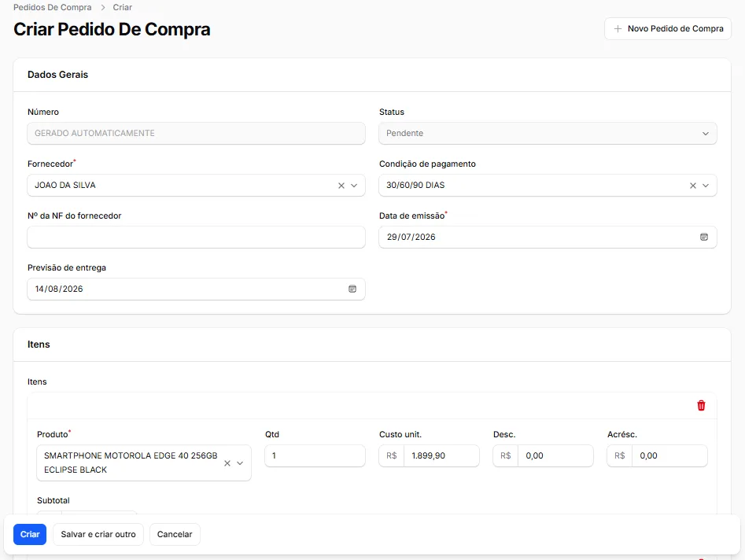Click the Dados Gerais section heading
The height and width of the screenshot is (560, 745).
click(x=57, y=75)
